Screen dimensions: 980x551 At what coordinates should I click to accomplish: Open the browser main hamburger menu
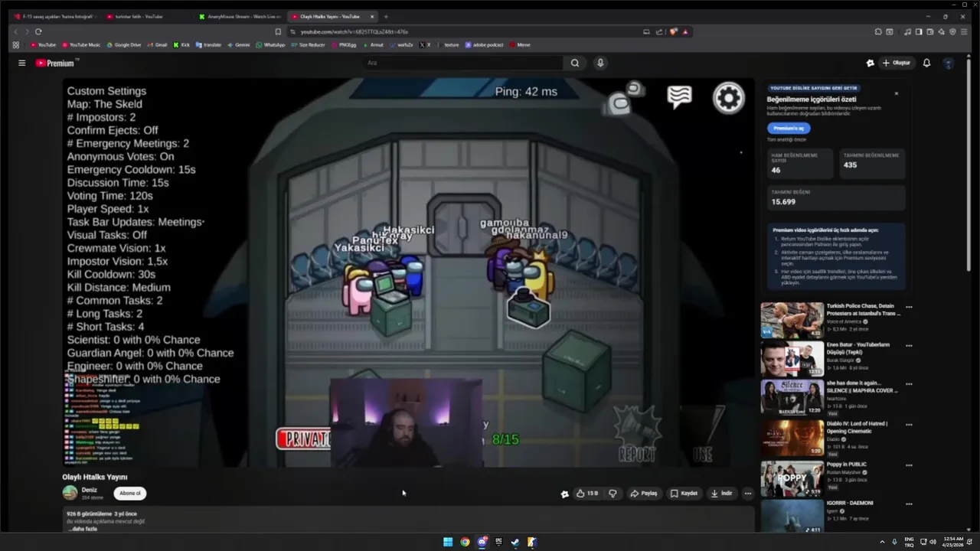coord(964,31)
